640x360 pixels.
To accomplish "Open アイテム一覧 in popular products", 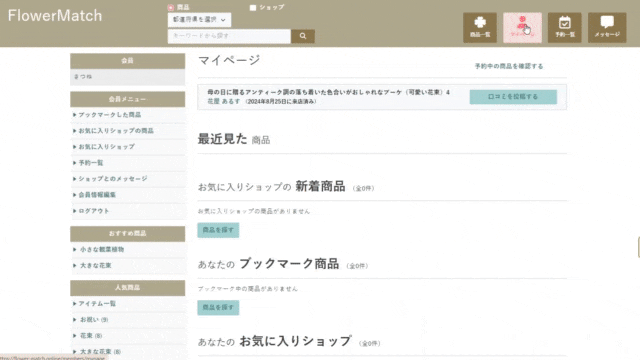I will click(97, 304).
